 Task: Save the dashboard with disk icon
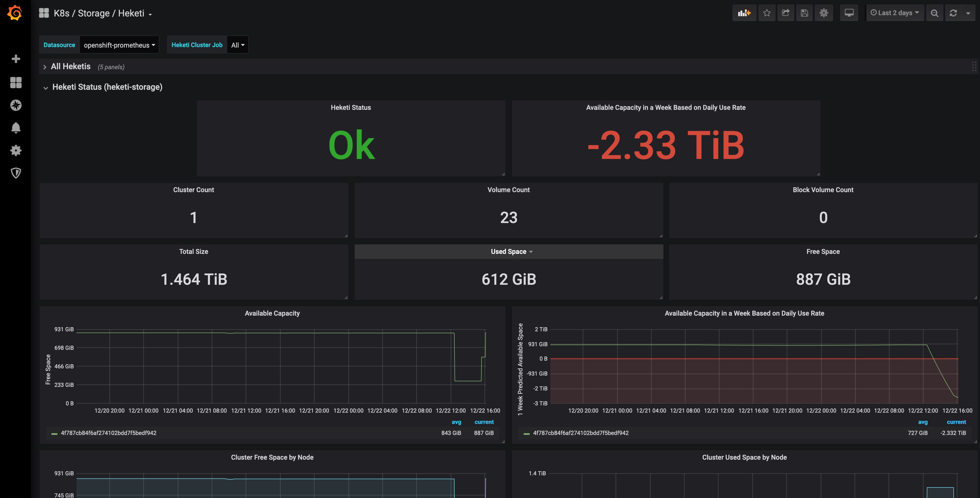click(804, 13)
